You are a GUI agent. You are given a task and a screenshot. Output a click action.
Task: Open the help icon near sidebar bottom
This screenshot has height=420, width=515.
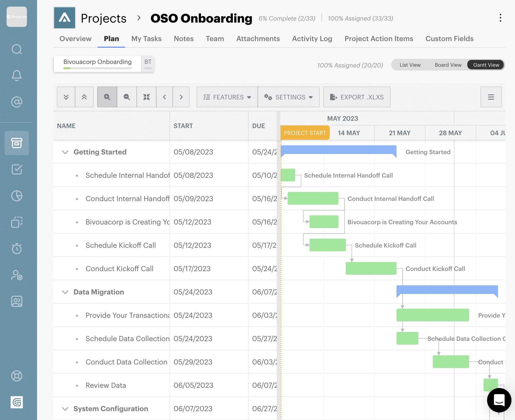[16, 376]
